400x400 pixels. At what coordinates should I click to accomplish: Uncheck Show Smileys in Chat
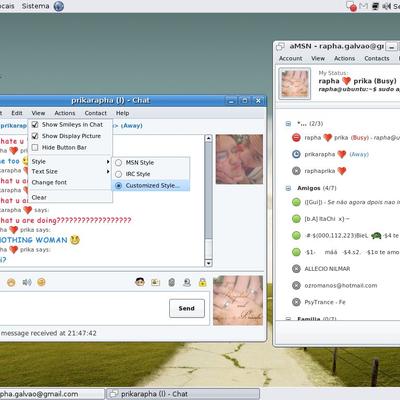point(35,125)
